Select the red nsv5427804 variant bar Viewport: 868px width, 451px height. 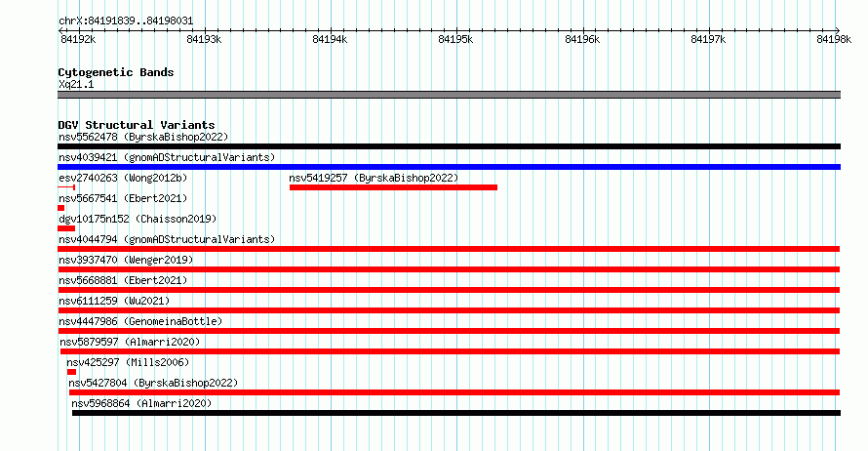(454, 392)
